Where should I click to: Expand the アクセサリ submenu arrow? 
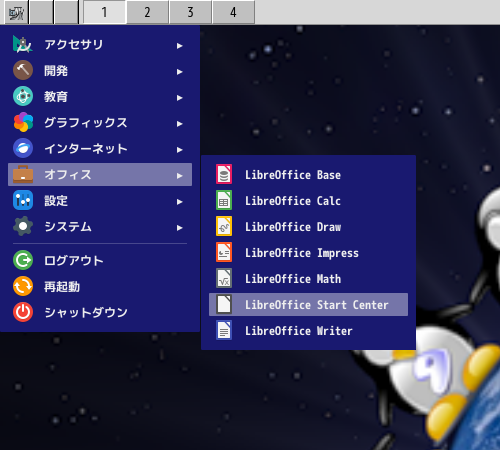point(180,45)
